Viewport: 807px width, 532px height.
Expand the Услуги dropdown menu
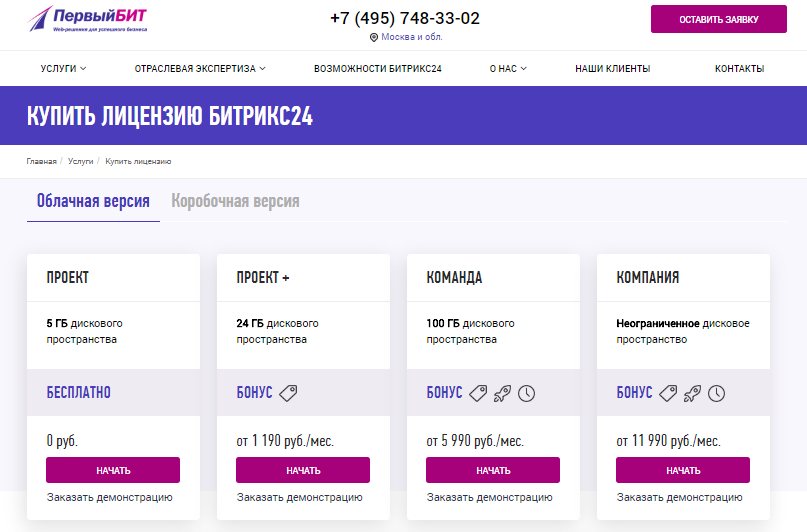(x=63, y=69)
